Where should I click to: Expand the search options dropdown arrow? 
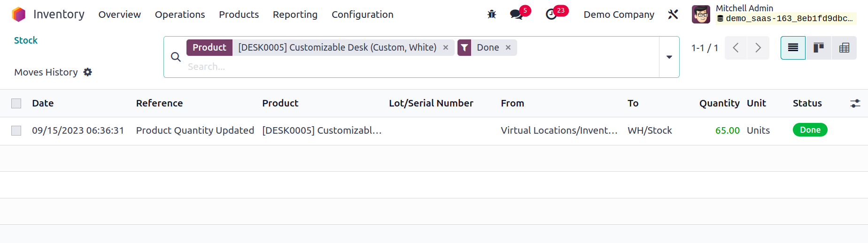pyautogui.click(x=669, y=57)
